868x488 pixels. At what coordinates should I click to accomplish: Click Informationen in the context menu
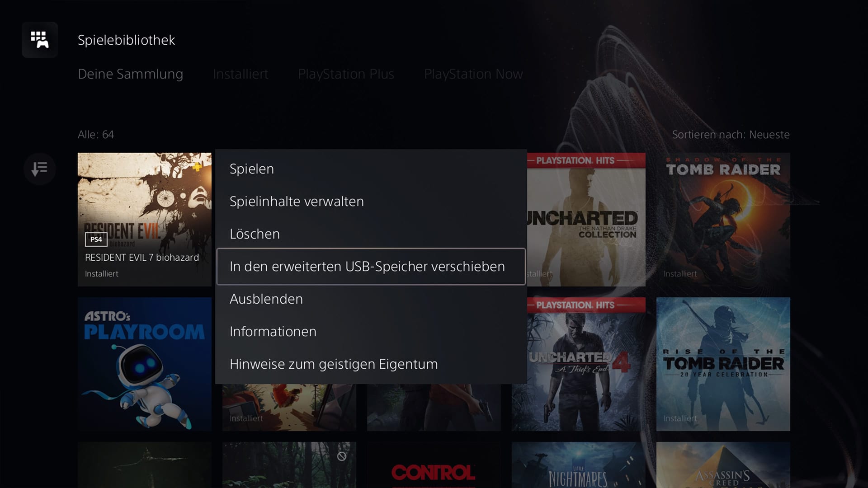(x=273, y=331)
